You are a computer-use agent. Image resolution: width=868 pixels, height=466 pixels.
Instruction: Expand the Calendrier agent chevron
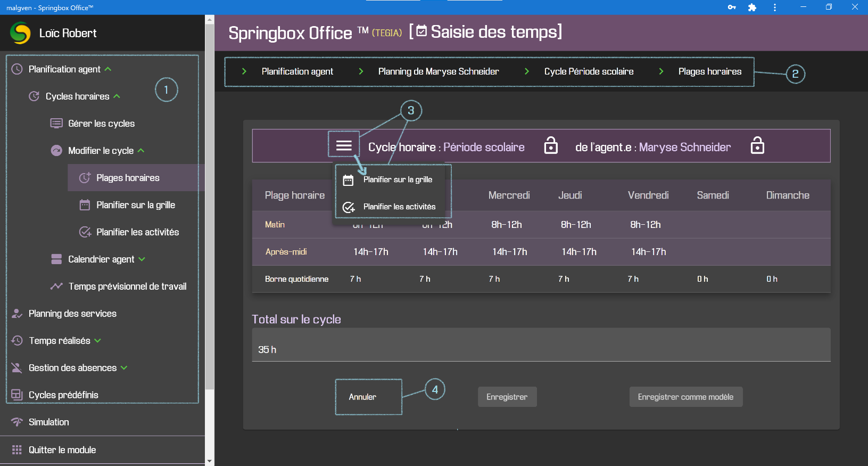click(x=142, y=259)
